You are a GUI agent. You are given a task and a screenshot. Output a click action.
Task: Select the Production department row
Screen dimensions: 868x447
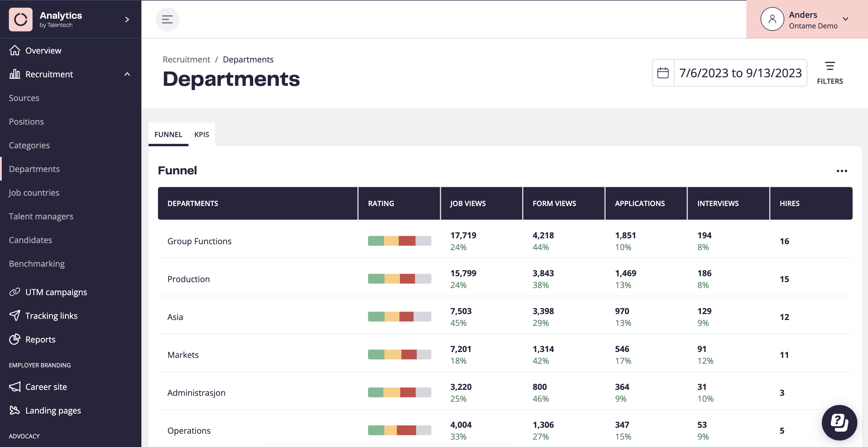click(x=505, y=279)
